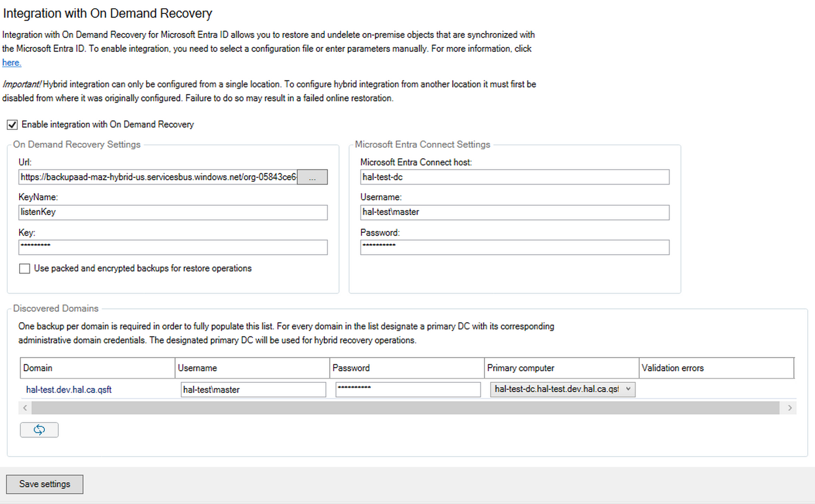Click the Url browse ellipsis button
815x504 pixels.
(312, 177)
